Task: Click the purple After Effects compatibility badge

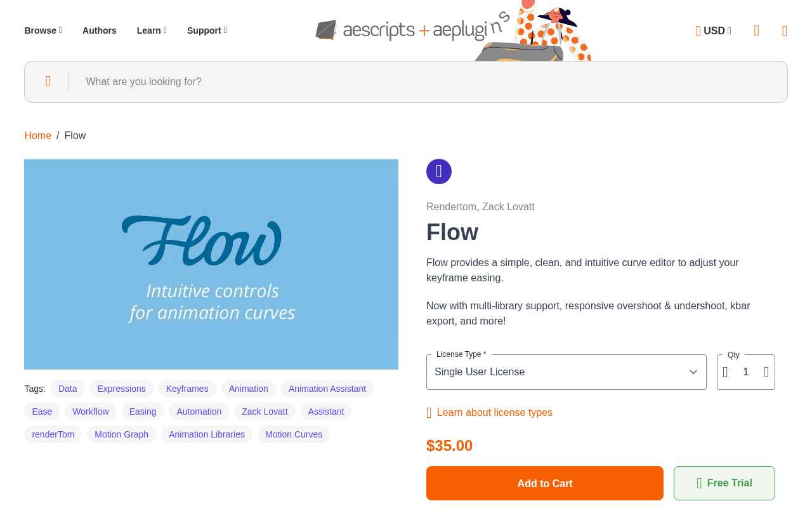Action: (x=439, y=171)
